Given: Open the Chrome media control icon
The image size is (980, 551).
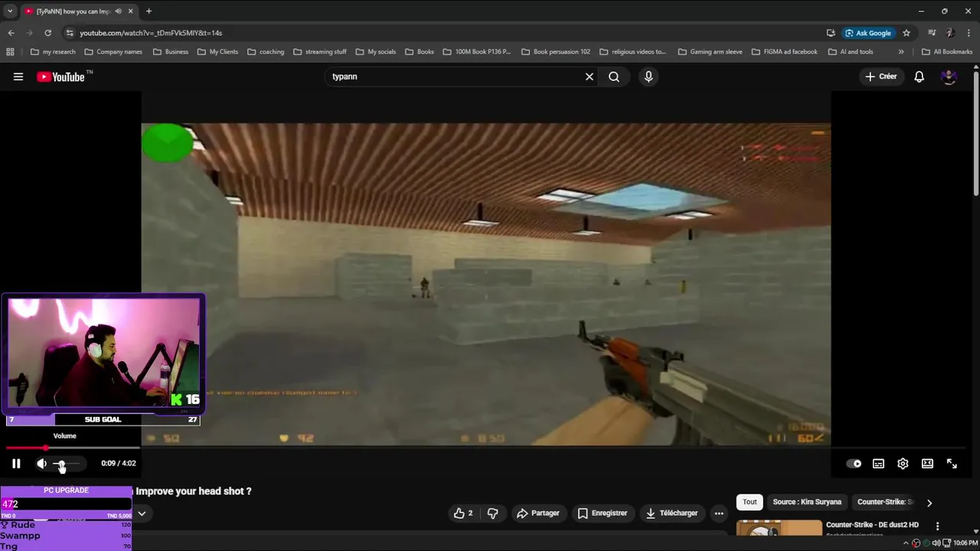Looking at the screenshot, I should tap(932, 33).
